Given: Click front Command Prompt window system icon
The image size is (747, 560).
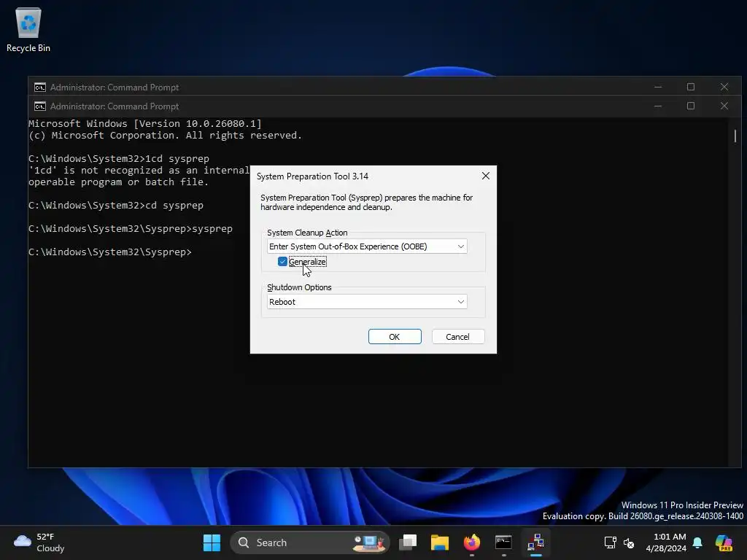Looking at the screenshot, I should (x=40, y=106).
